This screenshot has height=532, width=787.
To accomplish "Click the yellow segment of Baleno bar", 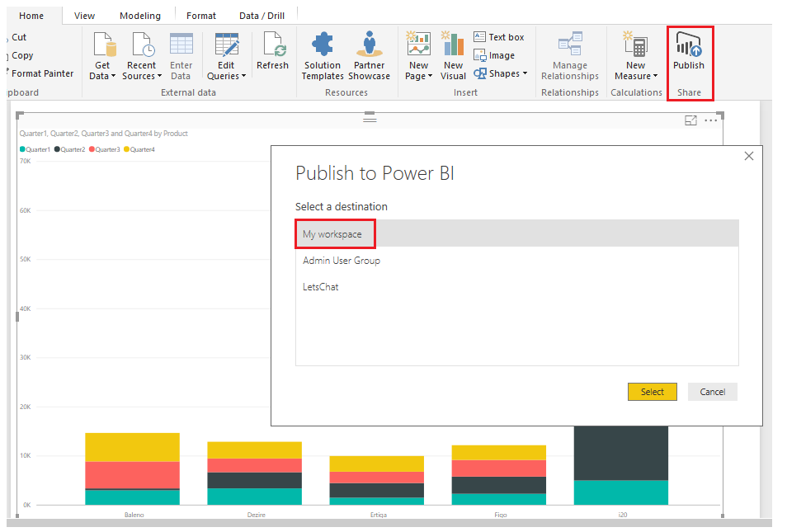I will click(133, 447).
